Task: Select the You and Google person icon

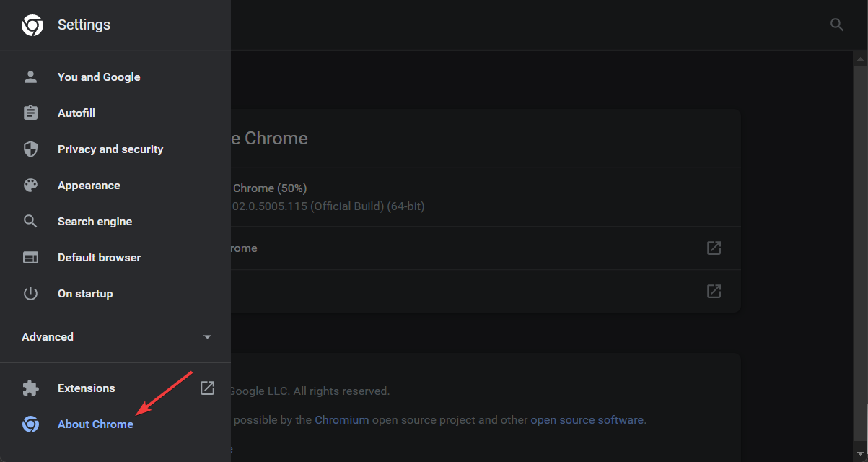Action: point(30,77)
